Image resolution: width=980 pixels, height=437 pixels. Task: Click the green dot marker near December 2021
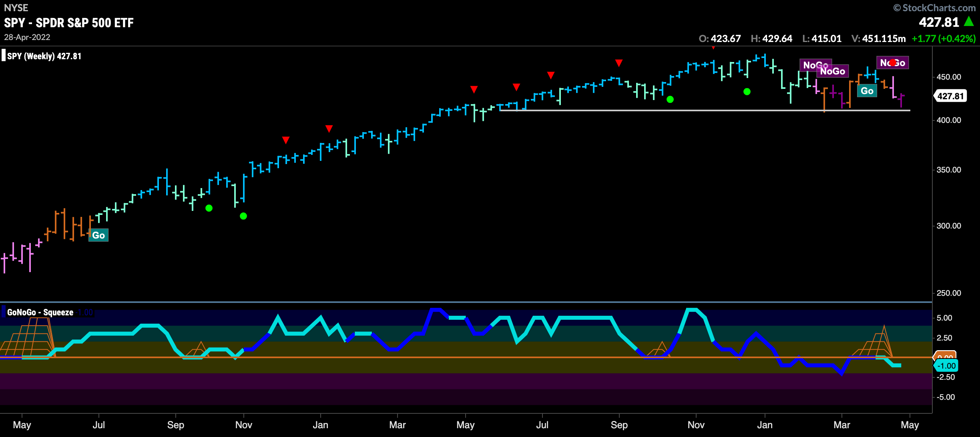click(x=747, y=92)
